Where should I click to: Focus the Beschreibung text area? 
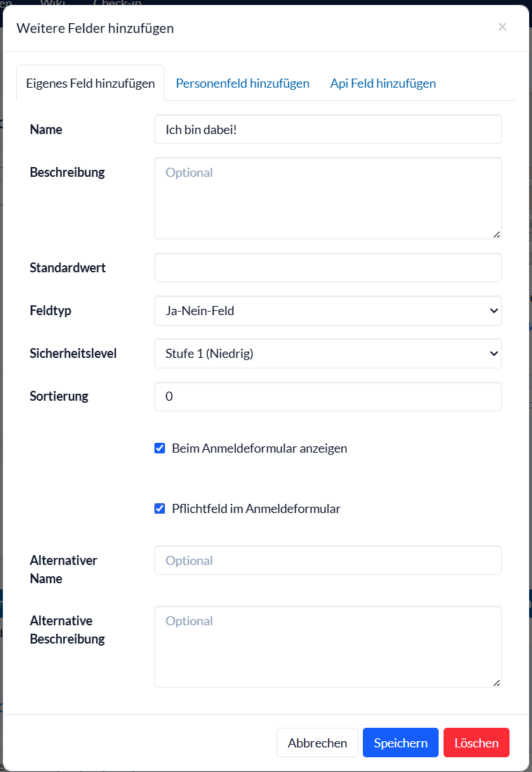[x=328, y=198]
